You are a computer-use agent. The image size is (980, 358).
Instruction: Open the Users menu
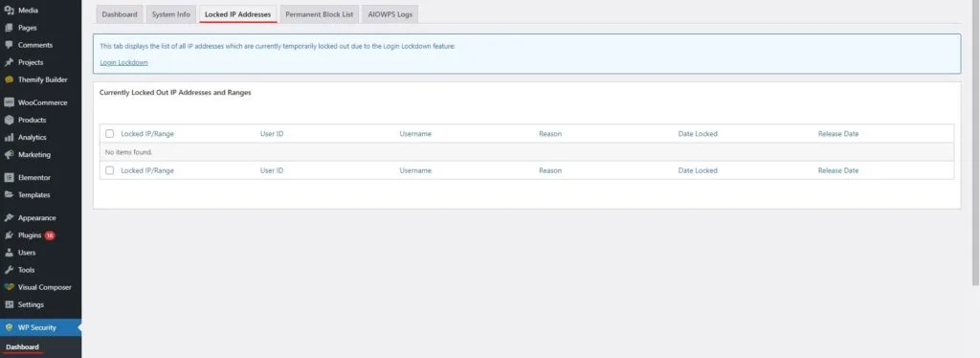point(27,253)
